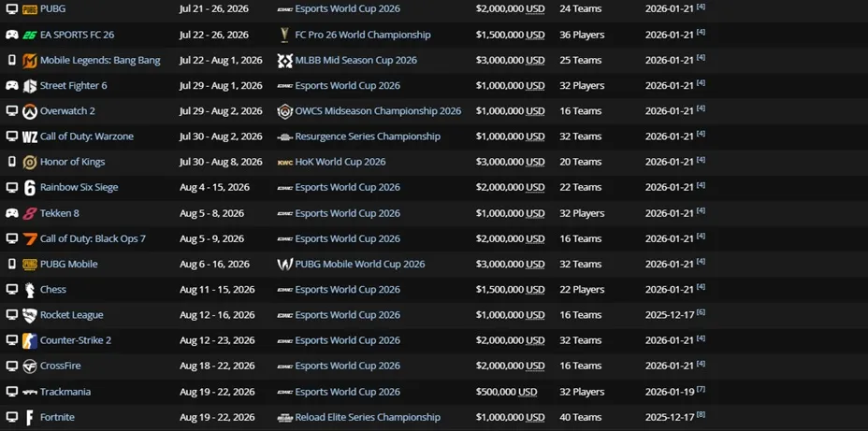Click the EA SPORTS FC 26 logo icon
This screenshot has height=431, width=868.
coord(29,35)
